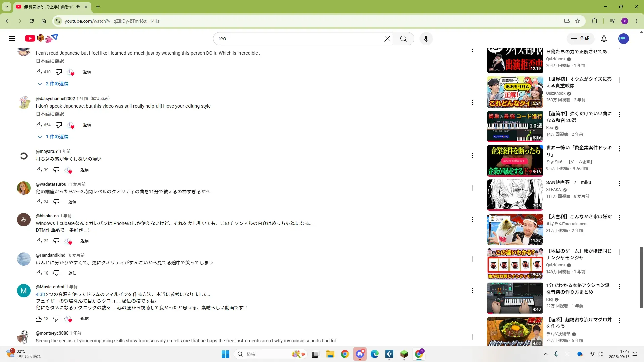The width and height of the screenshot is (644, 362).
Task: Dislike the @wadatatsurou comment
Action: (56, 202)
